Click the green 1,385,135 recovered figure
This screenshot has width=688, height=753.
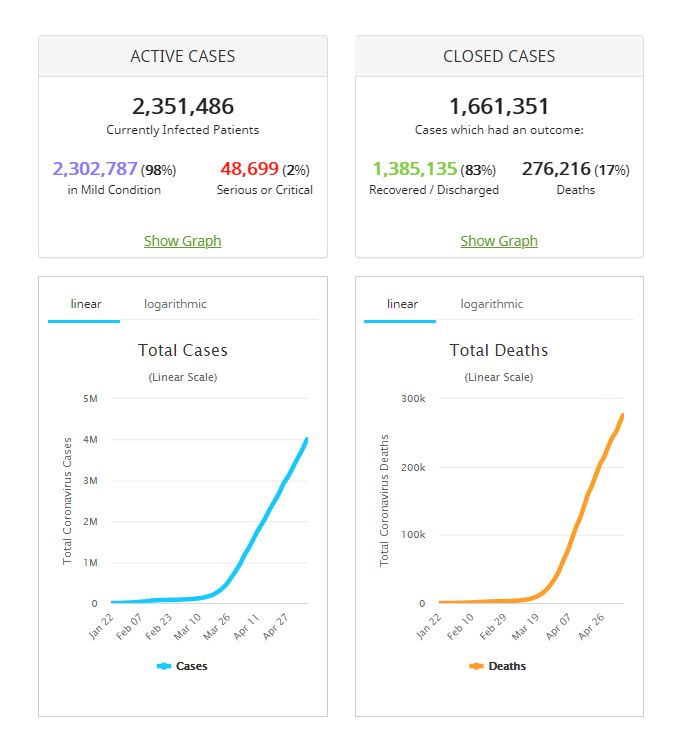414,169
